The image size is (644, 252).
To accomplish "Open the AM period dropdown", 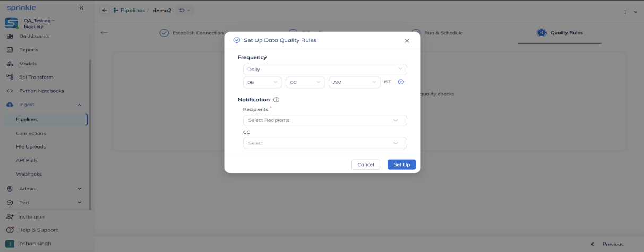I will pyautogui.click(x=354, y=82).
